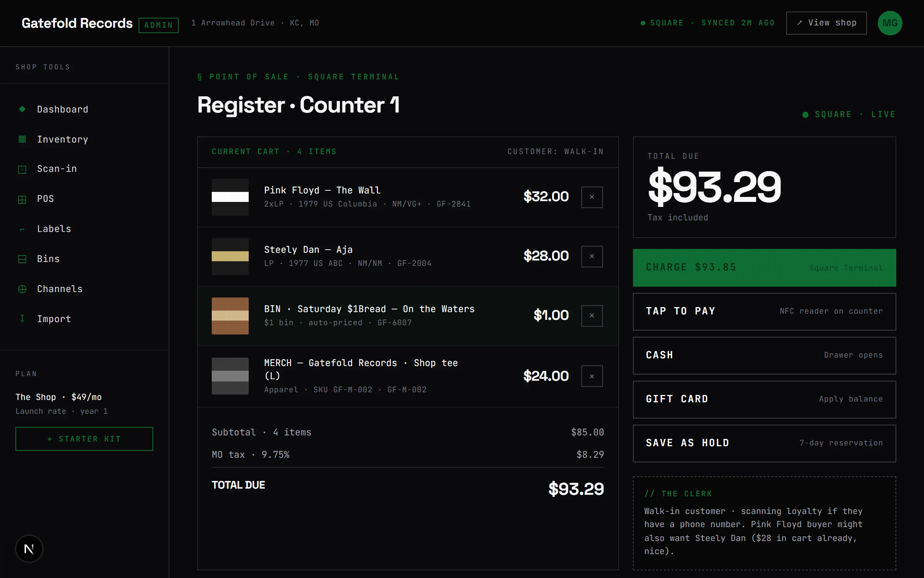
Task: Click the Square Live status indicator
Action: [x=849, y=114]
